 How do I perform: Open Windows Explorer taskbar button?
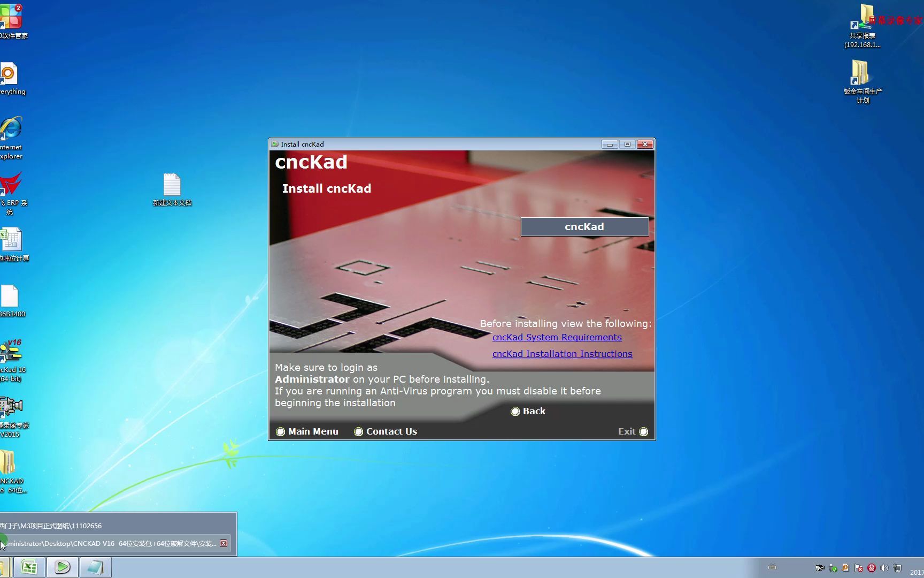point(4,567)
